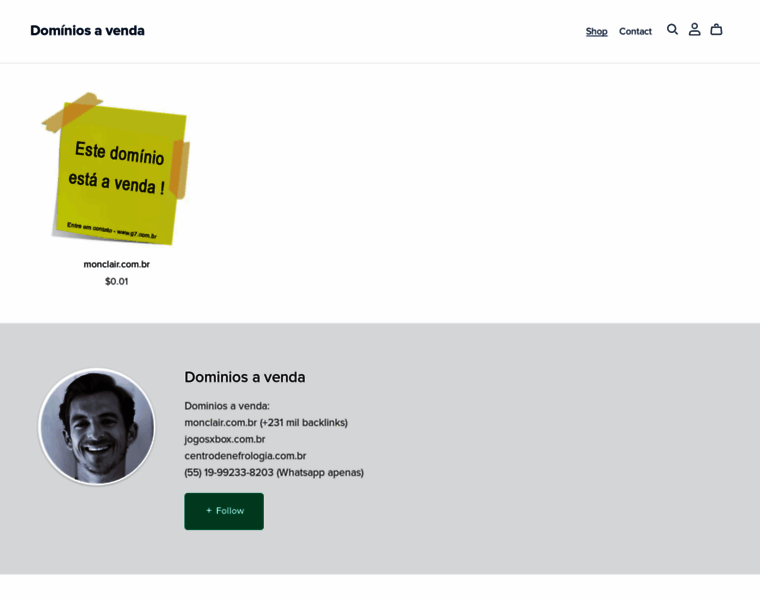
Task: Open the shopping bag cart icon
Action: click(716, 30)
